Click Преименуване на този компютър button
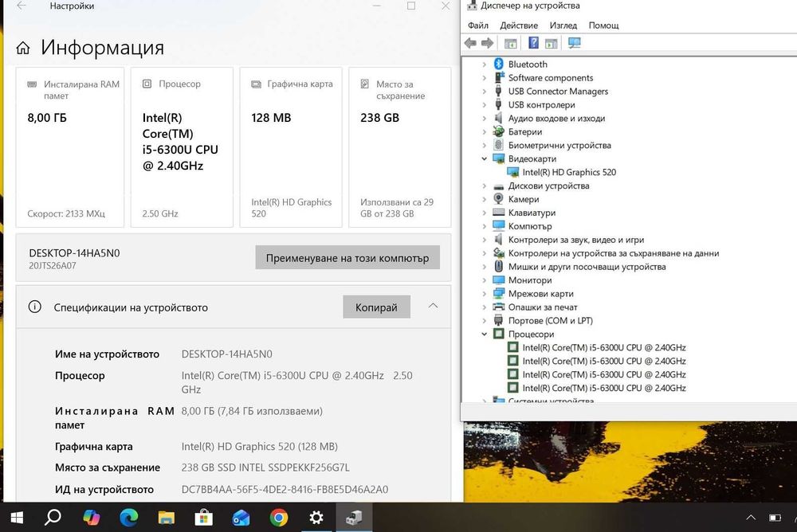This screenshot has height=532, width=797. [347, 258]
